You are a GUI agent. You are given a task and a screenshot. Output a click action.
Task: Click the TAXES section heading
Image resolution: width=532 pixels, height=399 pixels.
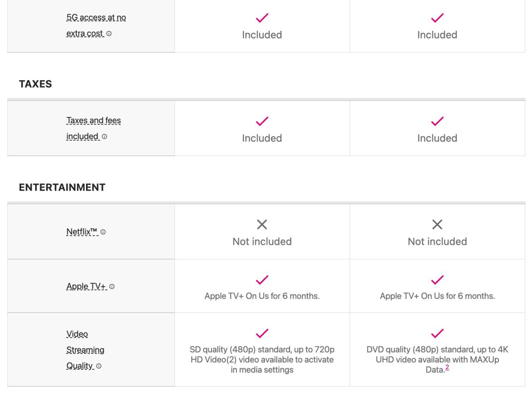click(x=35, y=84)
